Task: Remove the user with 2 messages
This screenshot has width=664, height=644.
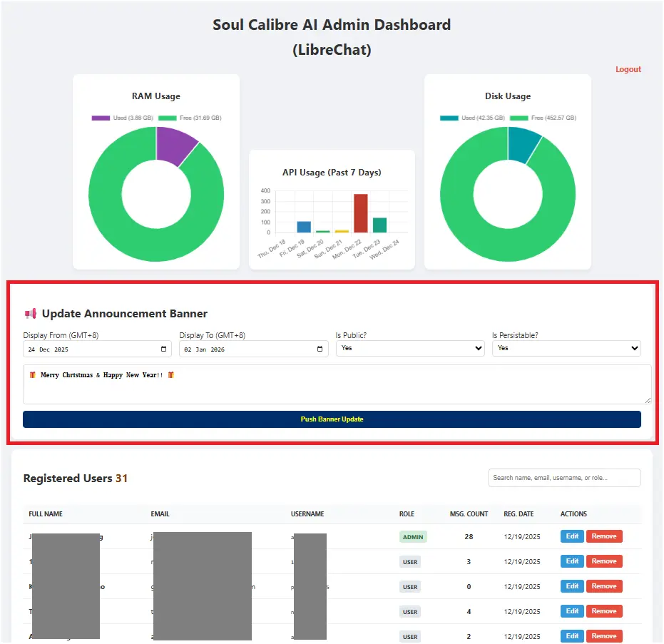Action: [604, 636]
